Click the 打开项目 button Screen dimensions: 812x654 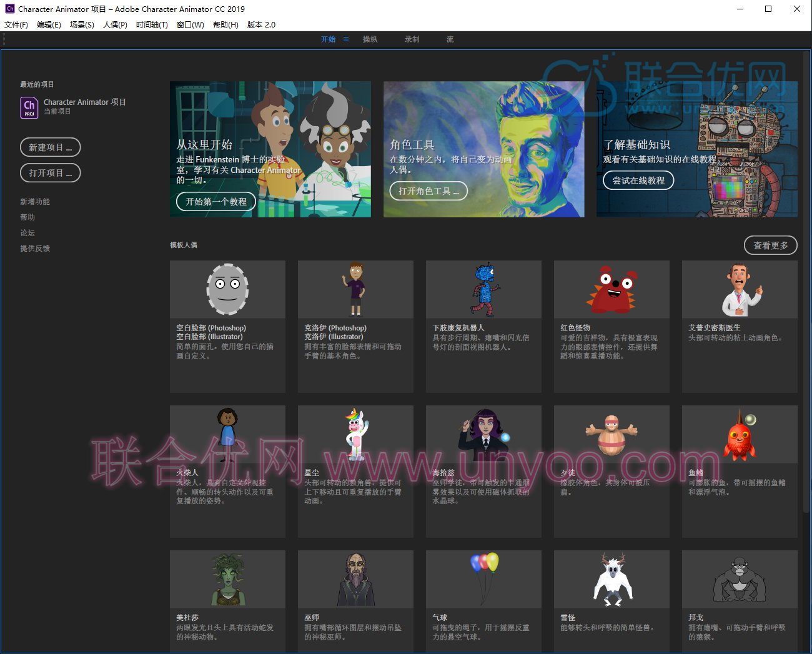click(x=51, y=173)
